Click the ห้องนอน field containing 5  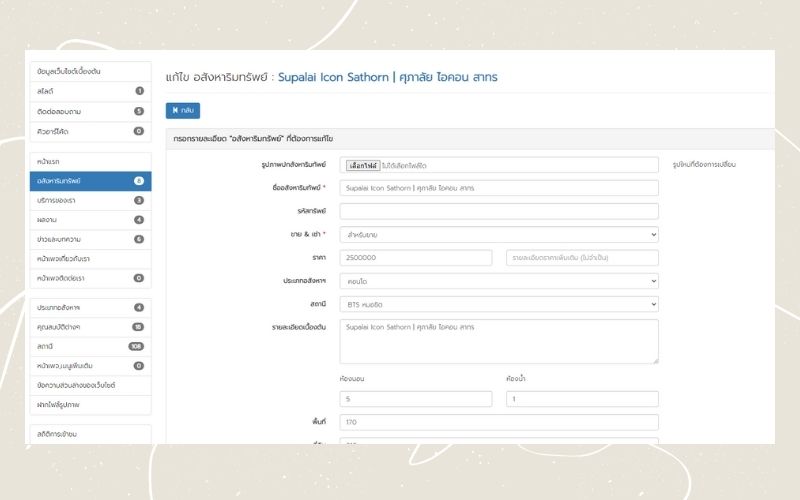416,399
